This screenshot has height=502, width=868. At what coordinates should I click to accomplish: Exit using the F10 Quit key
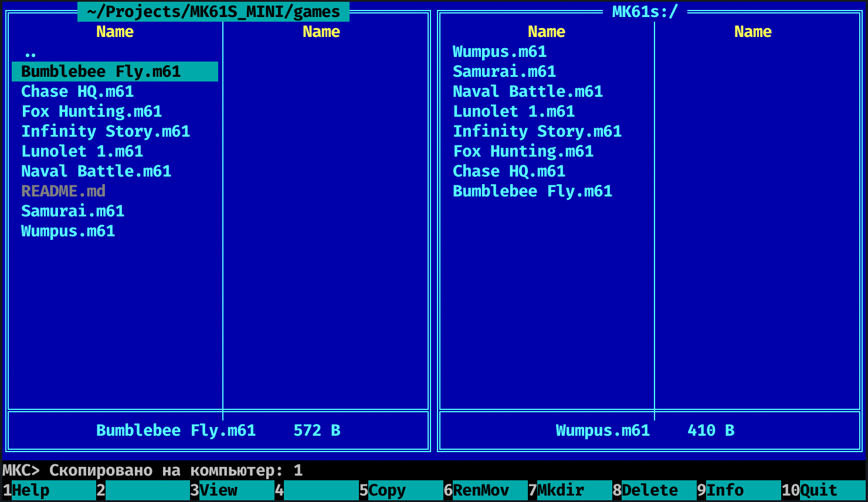[x=823, y=490]
